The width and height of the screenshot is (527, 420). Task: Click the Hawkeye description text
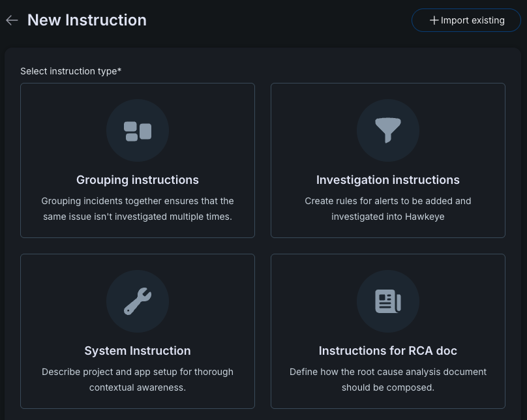pyautogui.click(x=388, y=208)
